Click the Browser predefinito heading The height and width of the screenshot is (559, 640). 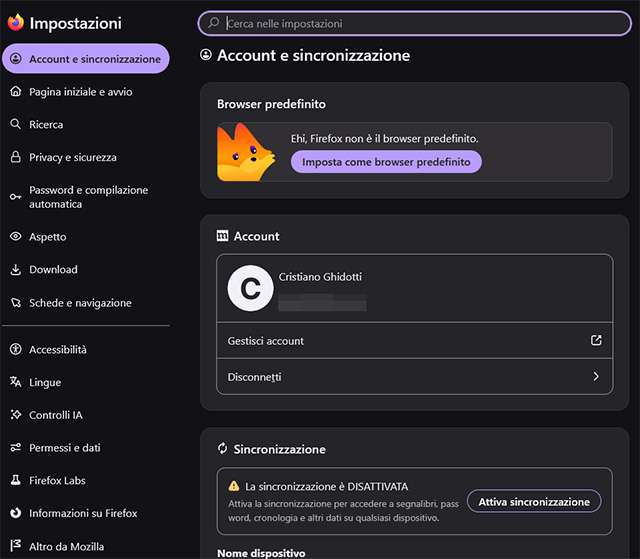coord(271,104)
